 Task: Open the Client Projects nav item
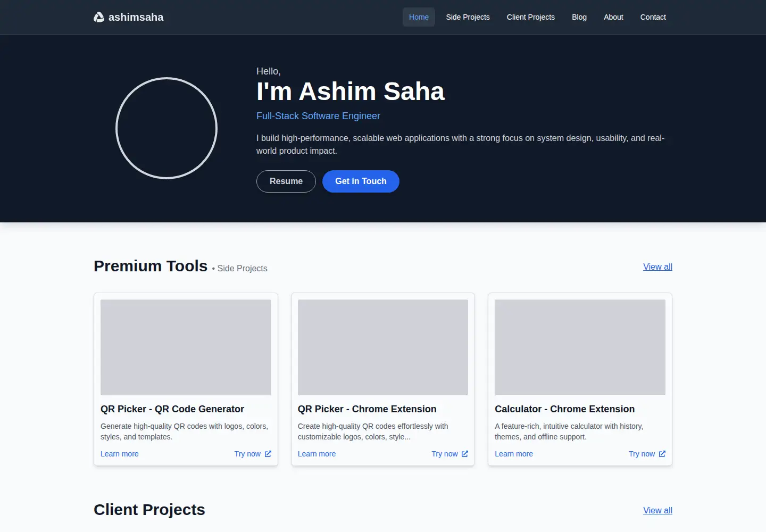coord(530,17)
